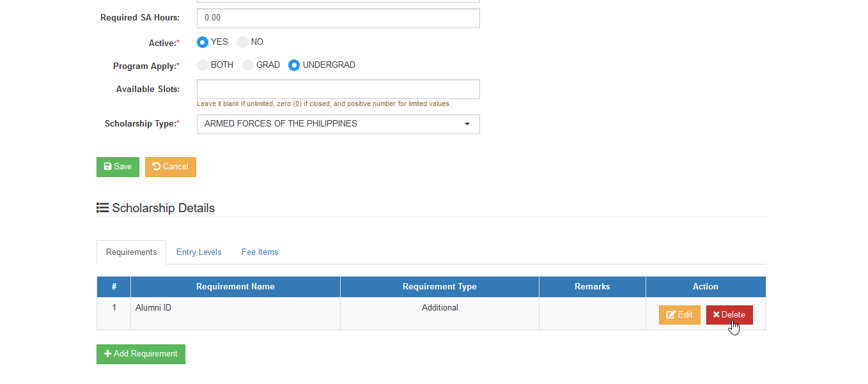Image resolution: width=868 pixels, height=384 pixels.
Task: Click the Available Slots input field
Action: click(338, 89)
